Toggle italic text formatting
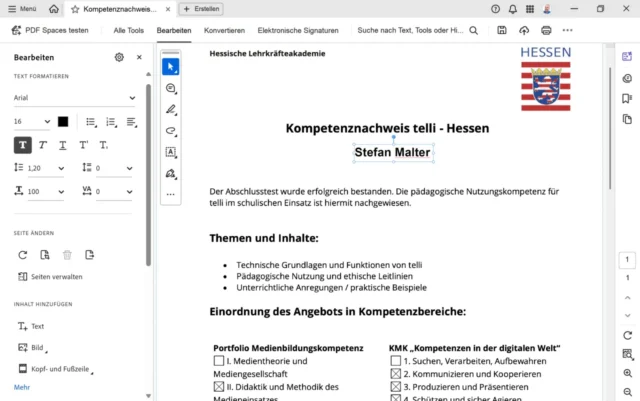This screenshot has height=401, width=640. click(x=42, y=145)
